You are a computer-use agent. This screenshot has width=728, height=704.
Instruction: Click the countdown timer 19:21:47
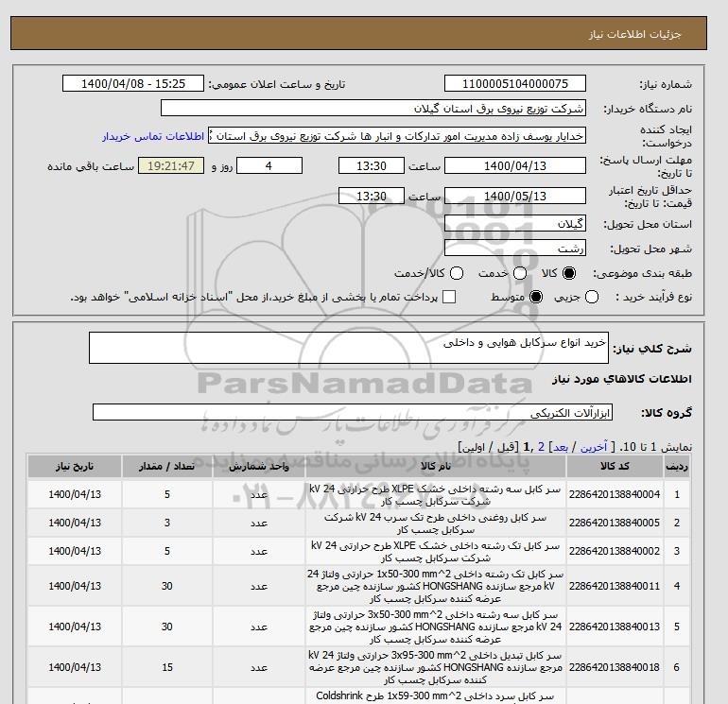coord(171,165)
